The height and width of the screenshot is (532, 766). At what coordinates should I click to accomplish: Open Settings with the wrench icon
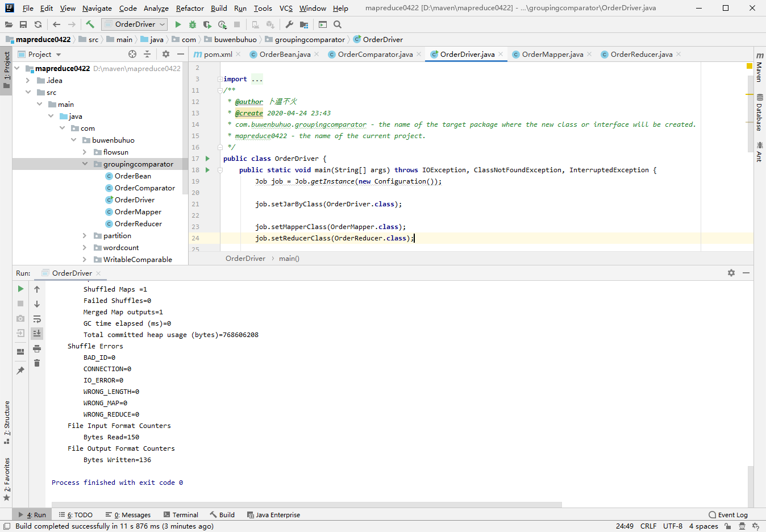(x=289, y=24)
